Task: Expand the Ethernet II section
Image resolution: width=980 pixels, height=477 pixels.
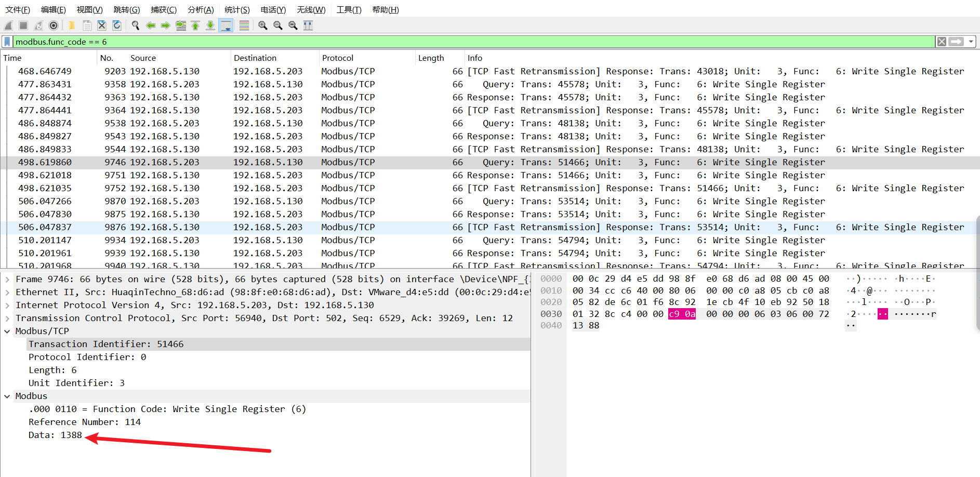Action: 7,293
